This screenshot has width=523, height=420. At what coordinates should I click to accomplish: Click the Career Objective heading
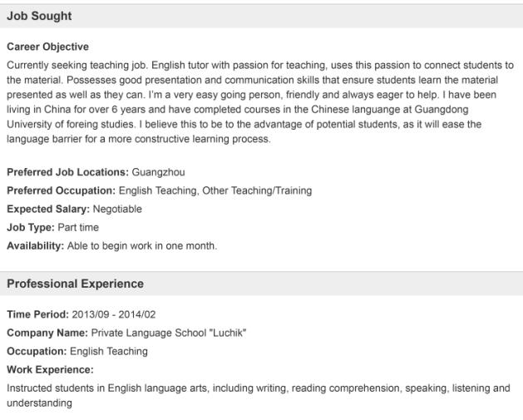tap(47, 47)
